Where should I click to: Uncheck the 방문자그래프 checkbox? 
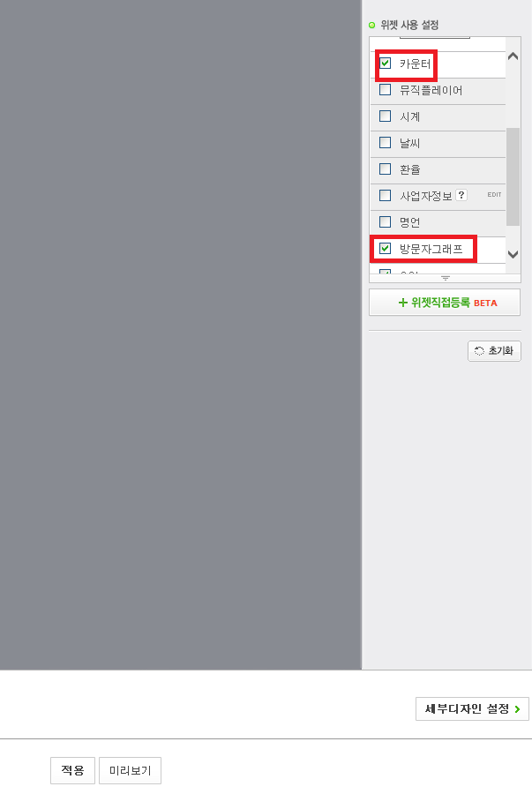385,248
